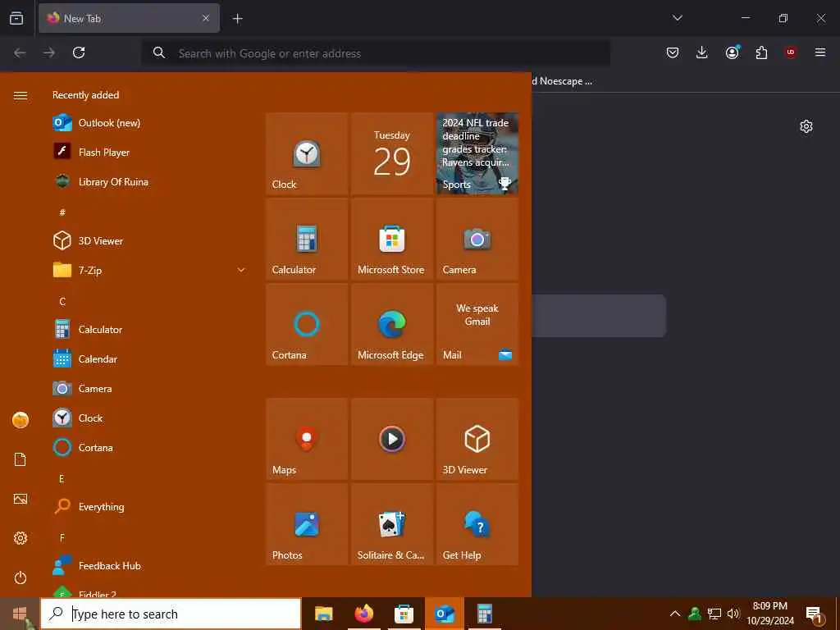Open the Power options button

click(x=21, y=577)
